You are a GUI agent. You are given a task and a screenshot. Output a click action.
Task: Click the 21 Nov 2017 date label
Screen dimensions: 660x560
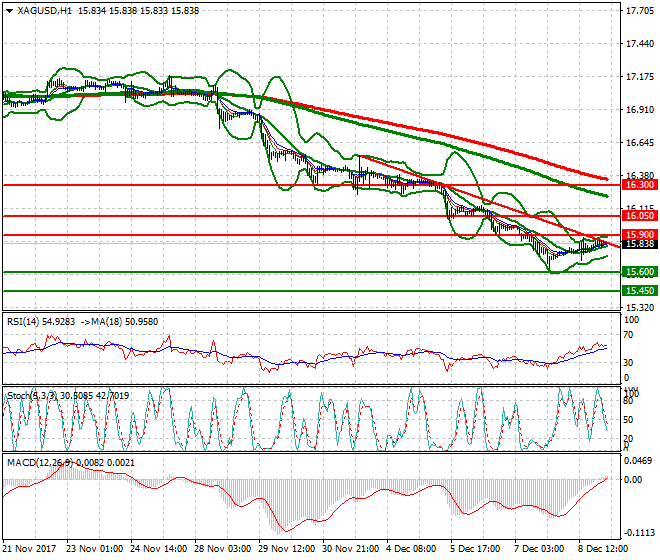click(x=29, y=549)
